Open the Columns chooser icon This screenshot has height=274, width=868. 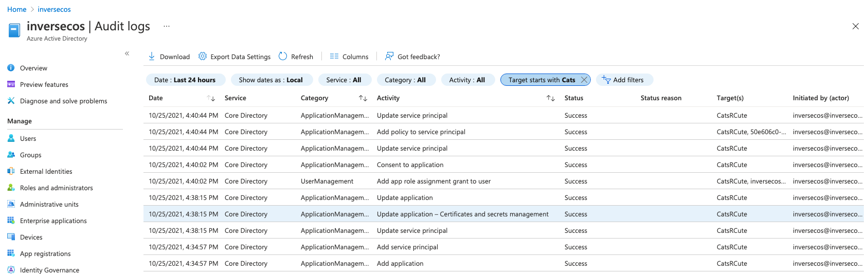click(x=334, y=57)
